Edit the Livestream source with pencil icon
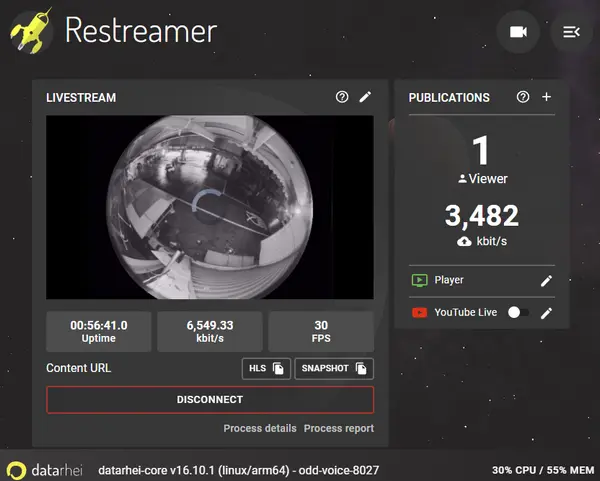600x481 pixels. (365, 97)
